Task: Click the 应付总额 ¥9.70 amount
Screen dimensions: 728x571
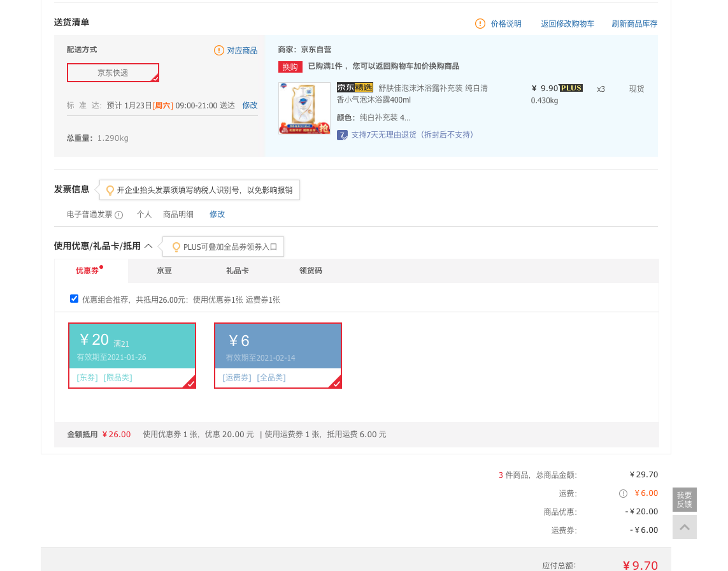Action: click(x=639, y=565)
